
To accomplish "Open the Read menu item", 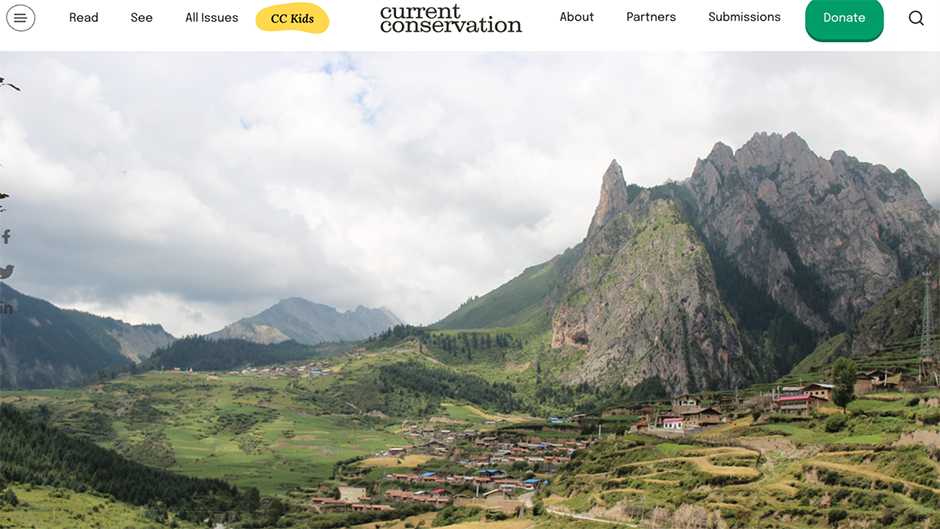I will 83,18.
